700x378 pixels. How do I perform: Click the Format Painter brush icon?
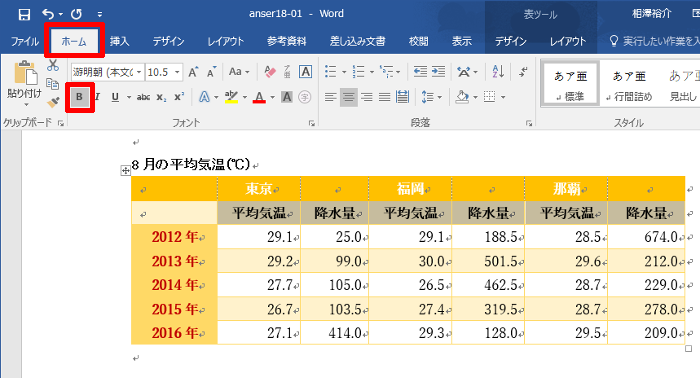[53, 103]
